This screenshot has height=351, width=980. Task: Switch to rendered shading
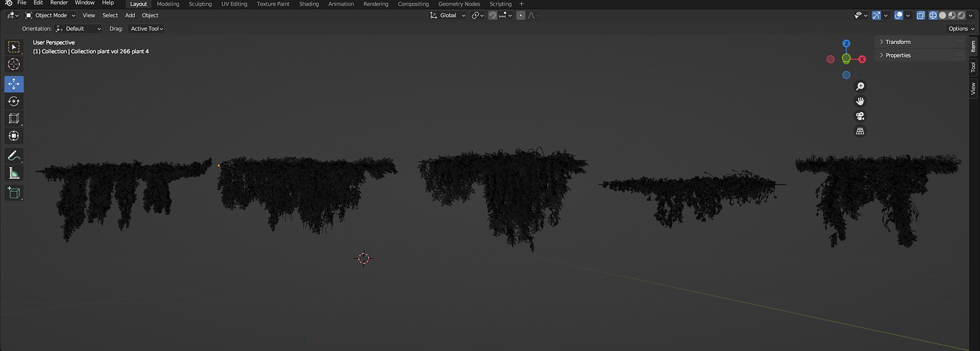click(961, 15)
